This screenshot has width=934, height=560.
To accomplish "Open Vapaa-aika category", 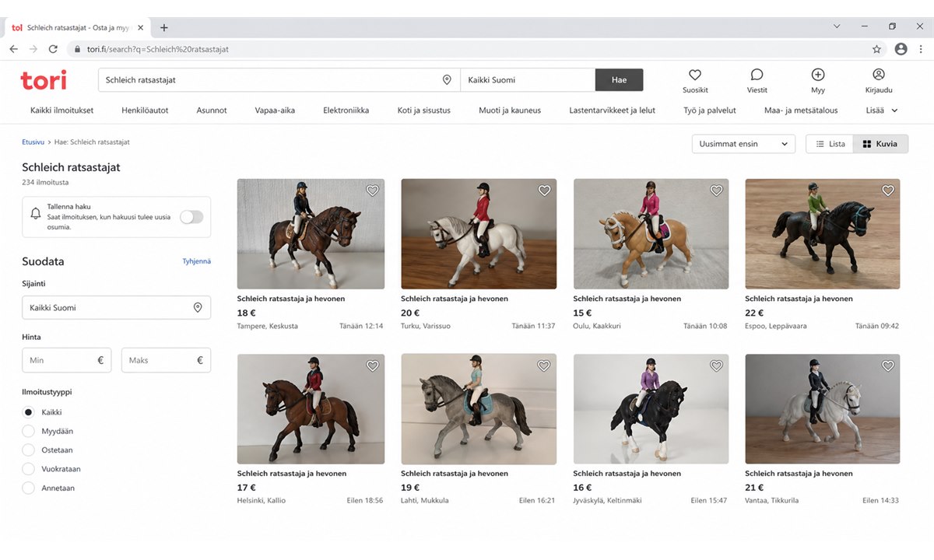I will point(275,110).
